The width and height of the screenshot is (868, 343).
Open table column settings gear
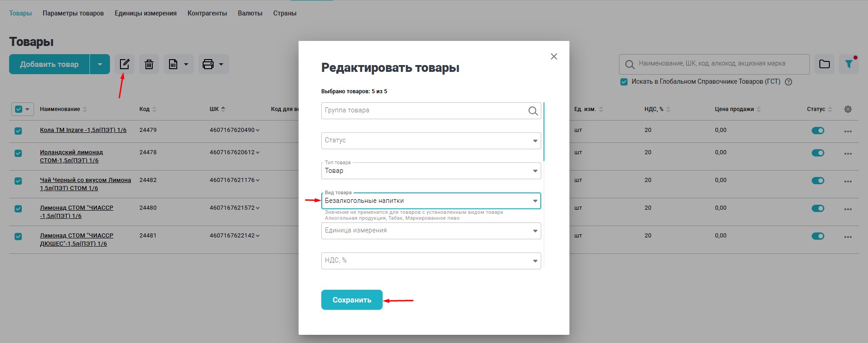coord(848,109)
